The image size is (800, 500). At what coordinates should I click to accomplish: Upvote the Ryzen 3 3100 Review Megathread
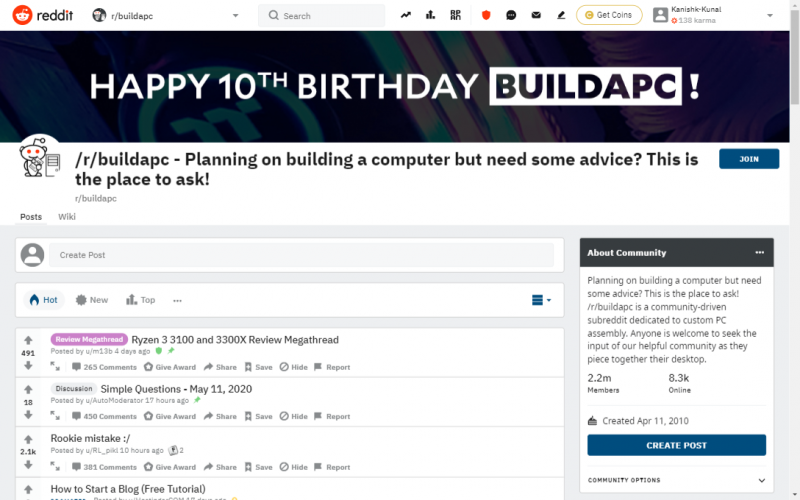pyautogui.click(x=28, y=341)
